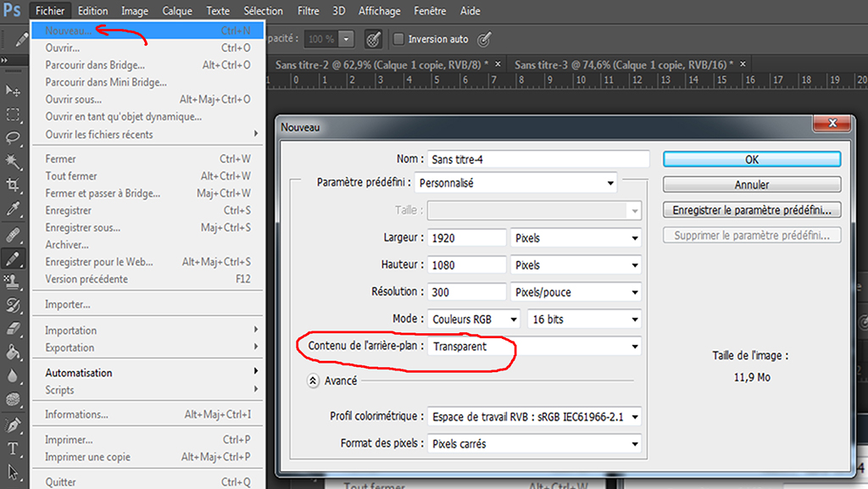Image resolution: width=868 pixels, height=489 pixels.
Task: Select the Eraser tool
Action: (12, 329)
